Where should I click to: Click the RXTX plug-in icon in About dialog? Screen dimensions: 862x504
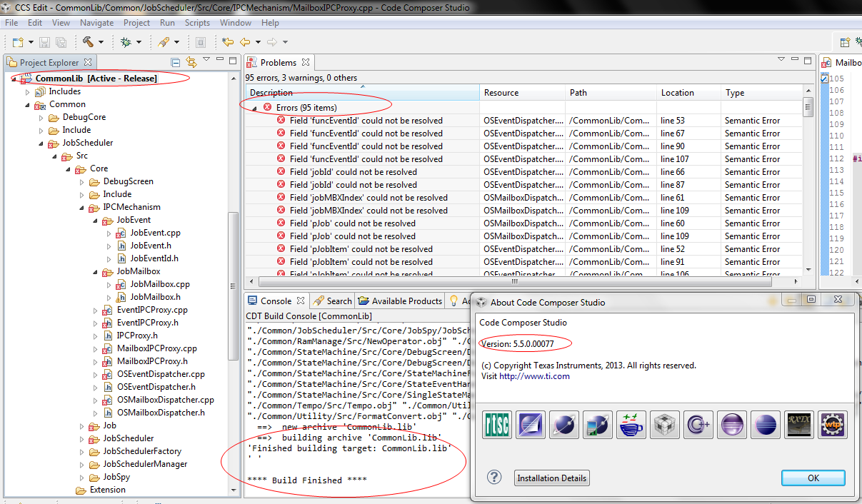tap(799, 425)
